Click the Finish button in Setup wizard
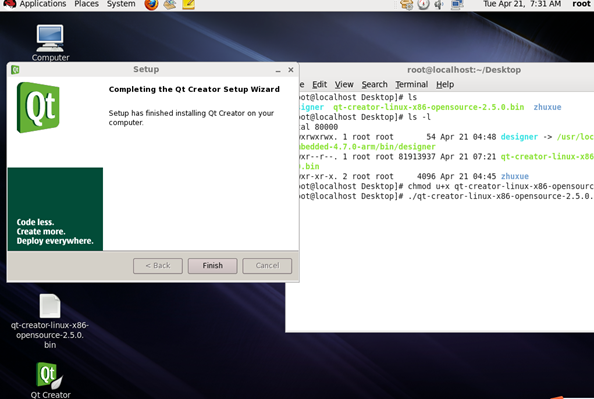 [213, 266]
